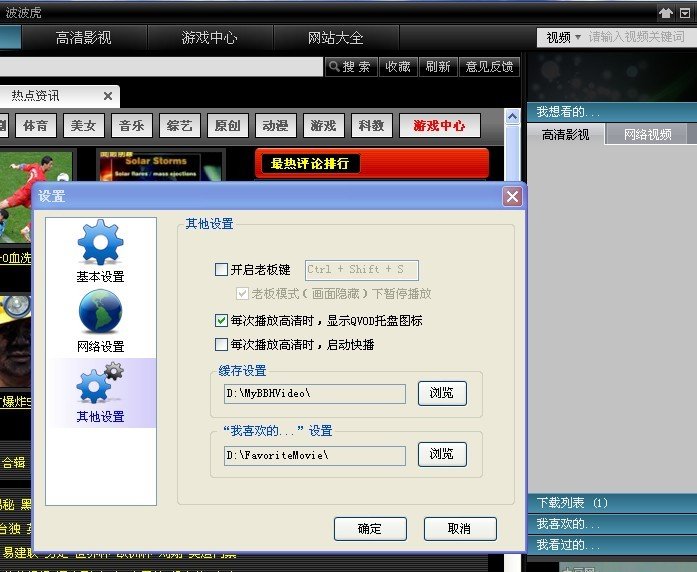This screenshot has width=697, height=572.
Task: Cancel settings with 取消 button
Action: pos(460,528)
